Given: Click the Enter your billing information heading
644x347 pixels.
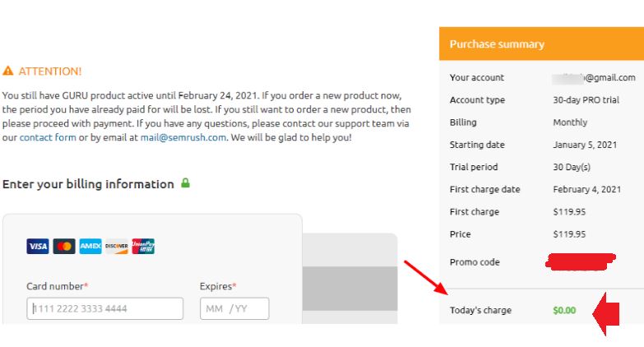Looking at the screenshot, I should point(88,184).
